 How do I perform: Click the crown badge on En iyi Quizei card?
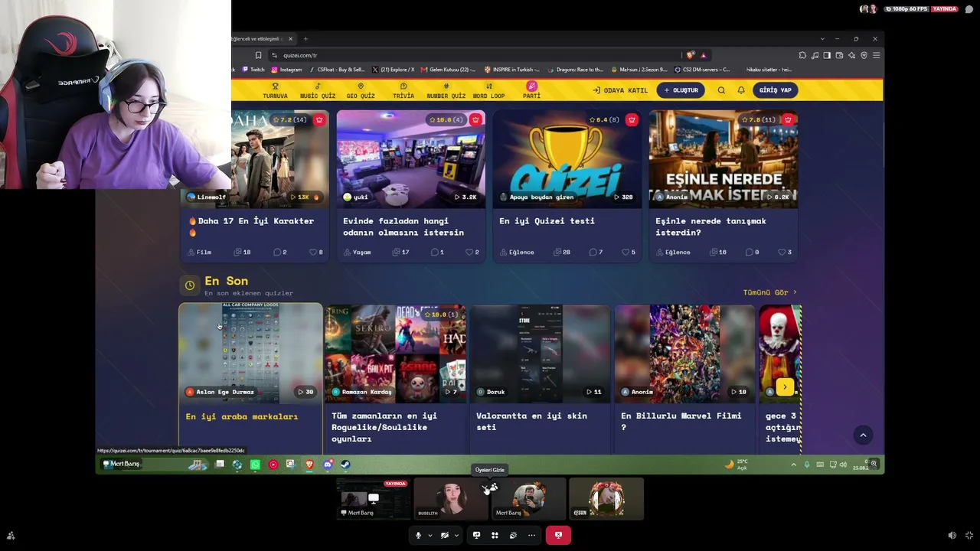[x=632, y=119]
